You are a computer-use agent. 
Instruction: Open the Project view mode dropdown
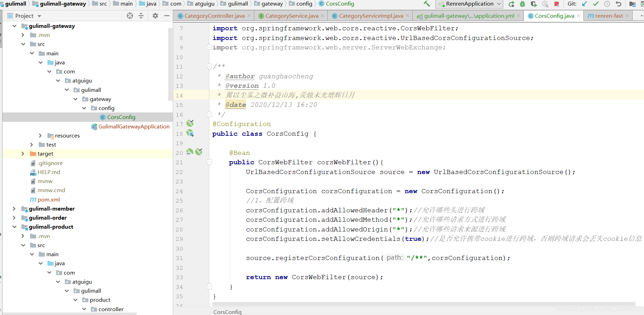(x=39, y=16)
